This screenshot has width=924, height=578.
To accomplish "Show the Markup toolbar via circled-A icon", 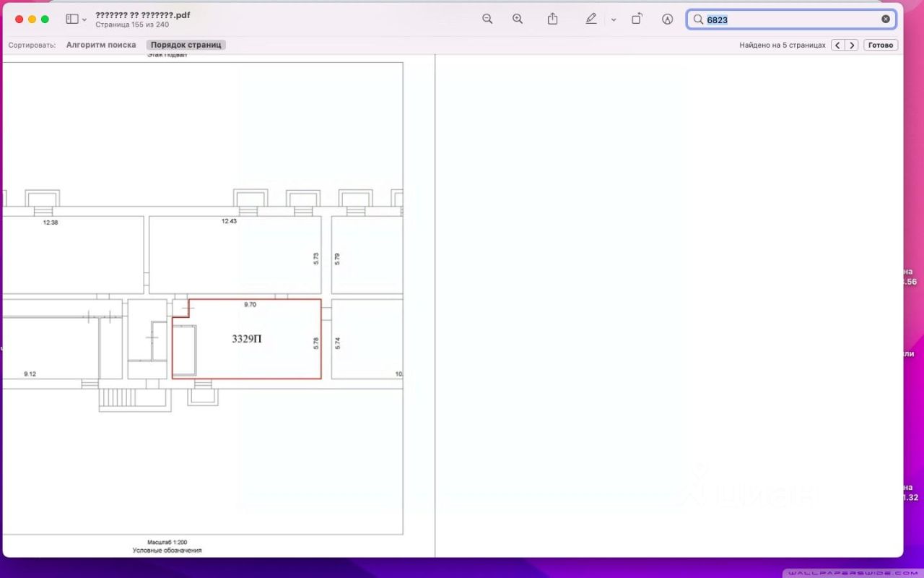I will [668, 20].
